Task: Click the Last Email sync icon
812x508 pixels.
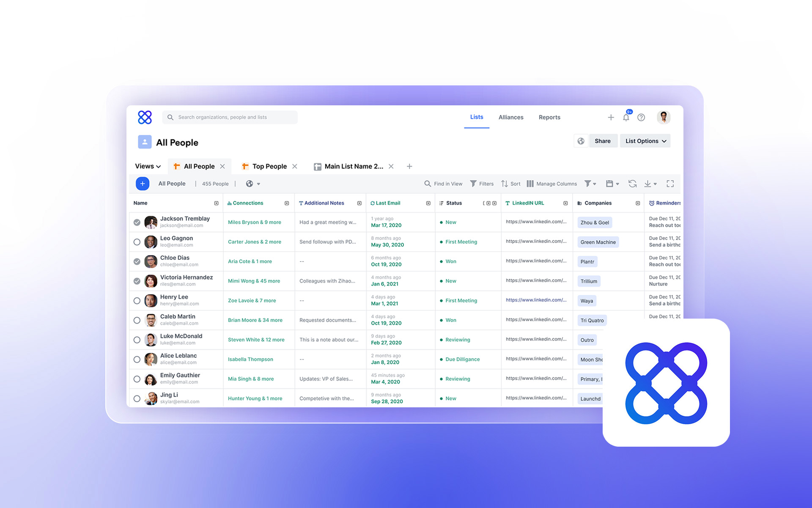Action: tap(373, 203)
